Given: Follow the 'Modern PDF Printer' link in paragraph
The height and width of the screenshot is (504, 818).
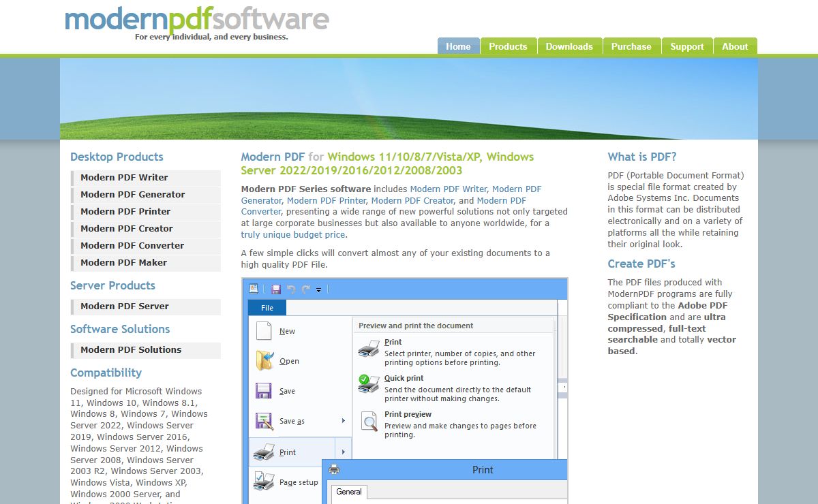Looking at the screenshot, I should 327,200.
